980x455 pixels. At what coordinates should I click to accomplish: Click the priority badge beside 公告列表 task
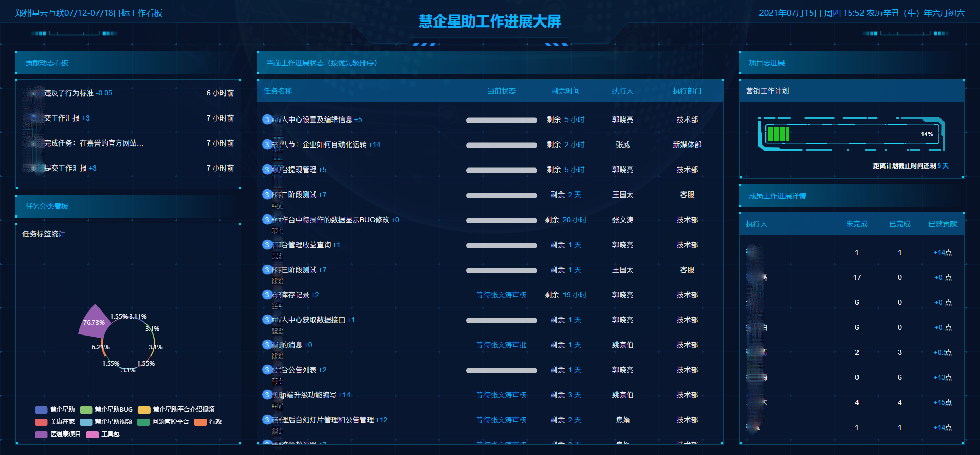tap(267, 370)
